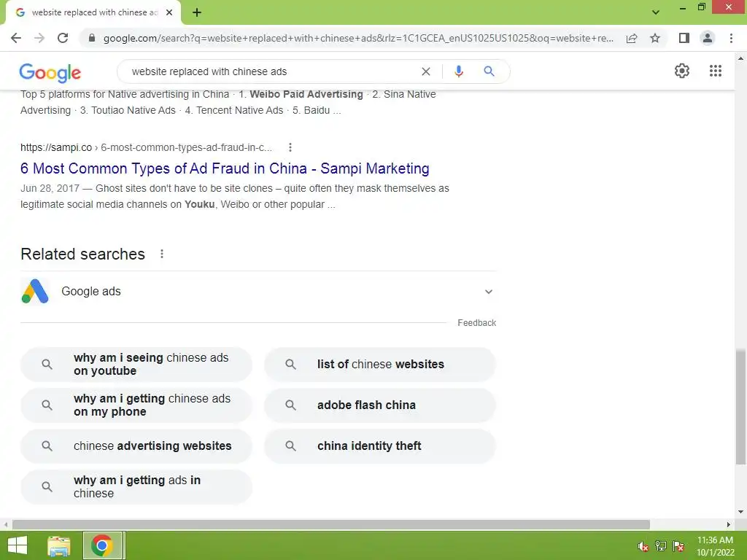Start voice search with microphone icon
The image size is (747, 560).
tap(459, 71)
